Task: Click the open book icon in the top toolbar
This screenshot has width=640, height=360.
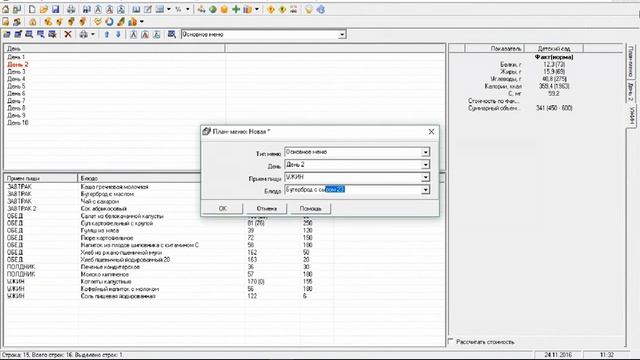Action: point(136,9)
